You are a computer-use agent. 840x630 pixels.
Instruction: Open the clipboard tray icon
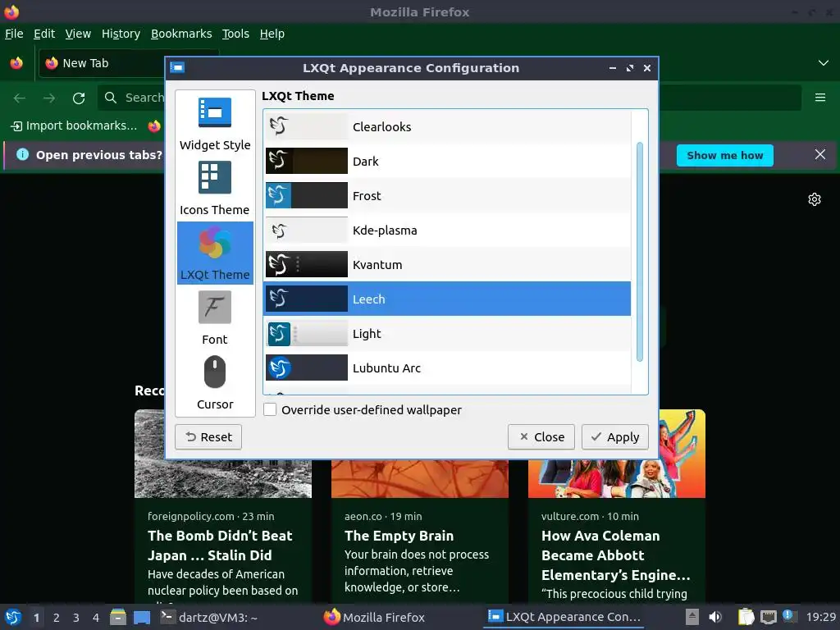click(x=746, y=617)
